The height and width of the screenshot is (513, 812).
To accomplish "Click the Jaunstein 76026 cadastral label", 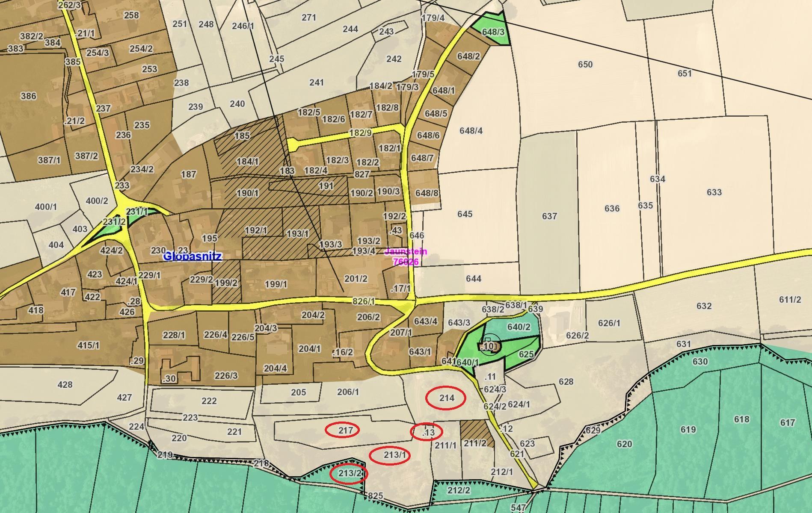I will coord(406,256).
